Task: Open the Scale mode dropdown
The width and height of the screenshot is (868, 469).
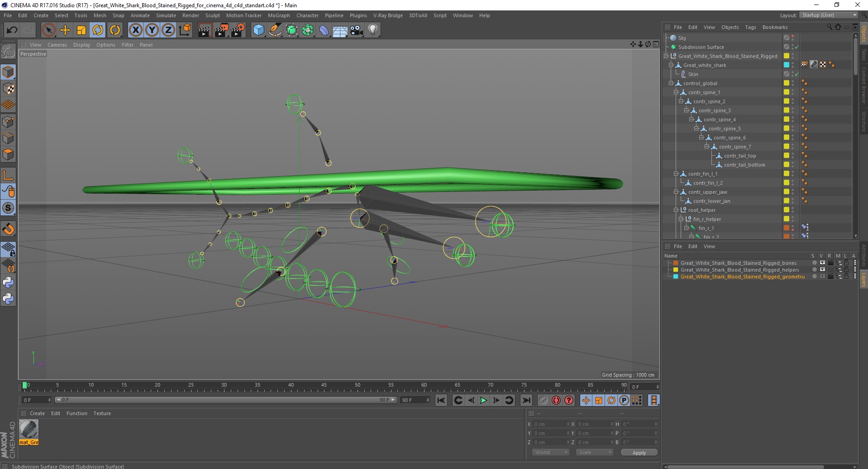Action: (x=595, y=452)
